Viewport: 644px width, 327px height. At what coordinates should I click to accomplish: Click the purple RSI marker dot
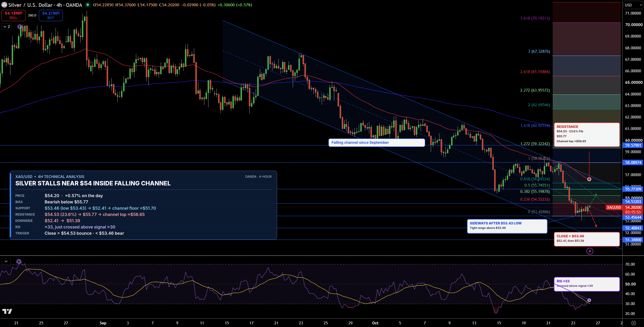(589, 300)
